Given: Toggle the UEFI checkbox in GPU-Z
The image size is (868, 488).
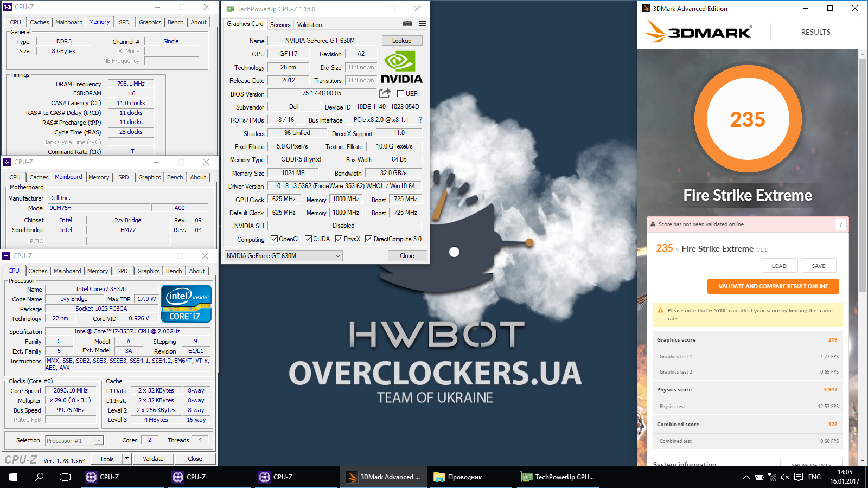Looking at the screenshot, I should coord(400,93).
